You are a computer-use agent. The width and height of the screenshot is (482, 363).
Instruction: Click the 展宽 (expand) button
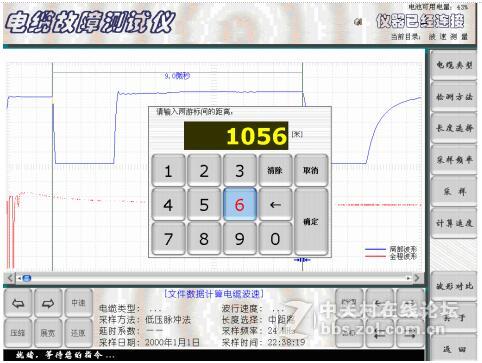48,333
